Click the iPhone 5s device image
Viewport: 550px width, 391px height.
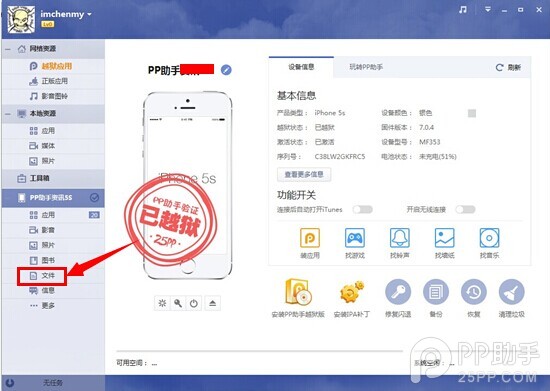187,186
